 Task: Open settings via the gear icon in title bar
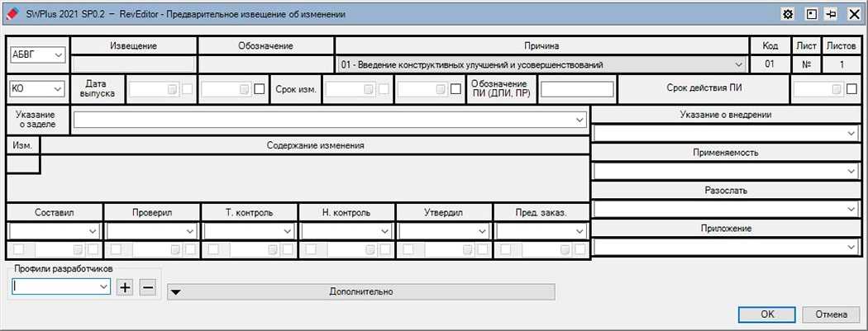tap(788, 14)
